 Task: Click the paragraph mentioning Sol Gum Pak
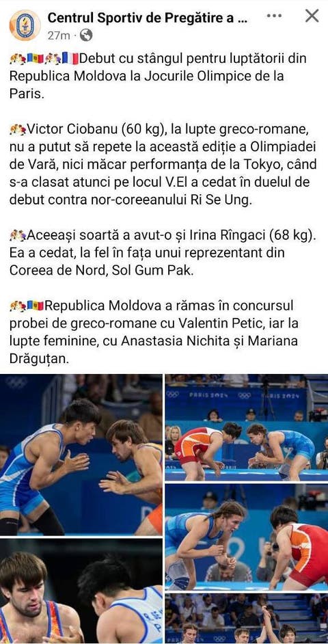click(x=156, y=253)
